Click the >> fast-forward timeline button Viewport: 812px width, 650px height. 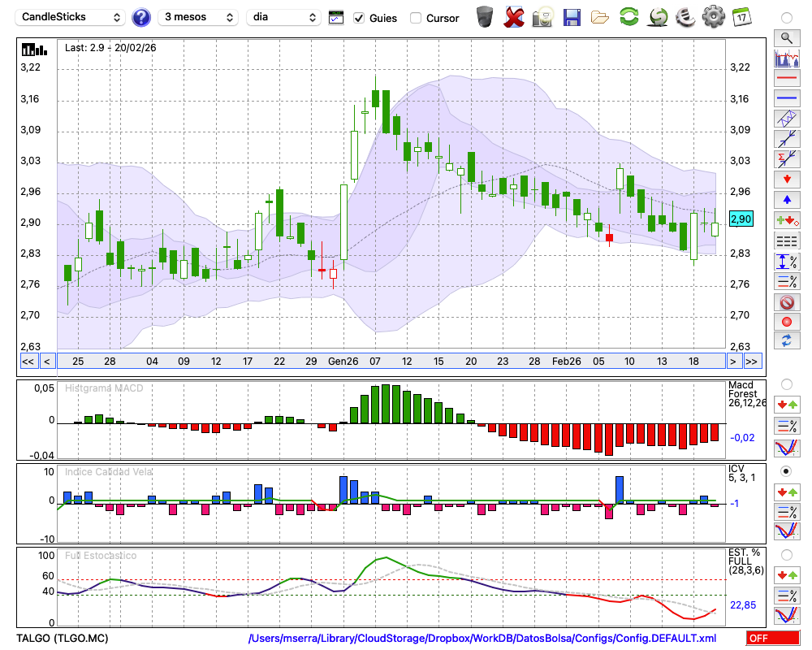click(752, 361)
